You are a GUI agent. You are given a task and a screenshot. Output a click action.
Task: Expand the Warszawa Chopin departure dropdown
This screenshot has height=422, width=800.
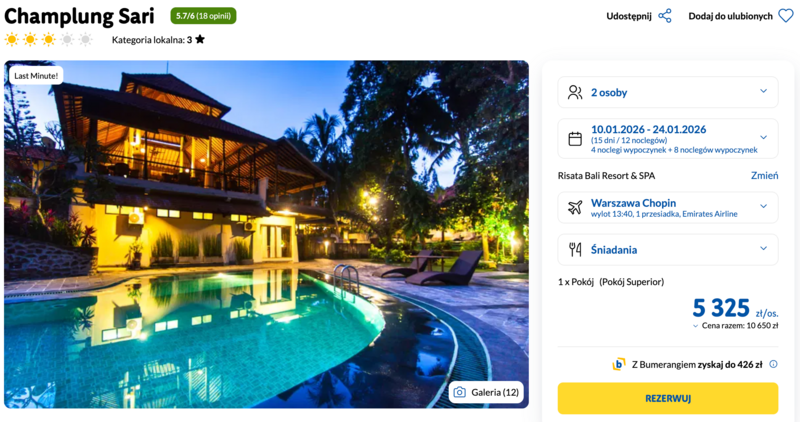tap(763, 207)
